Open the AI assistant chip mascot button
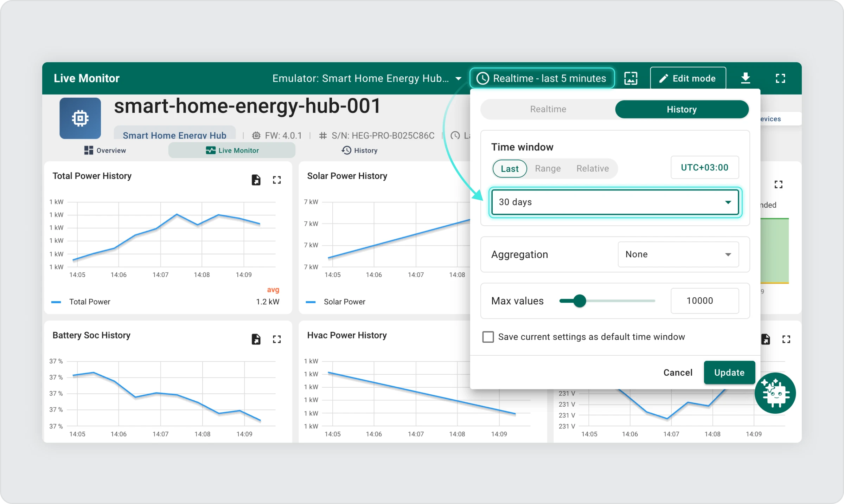Viewport: 844px width, 504px height. click(775, 393)
